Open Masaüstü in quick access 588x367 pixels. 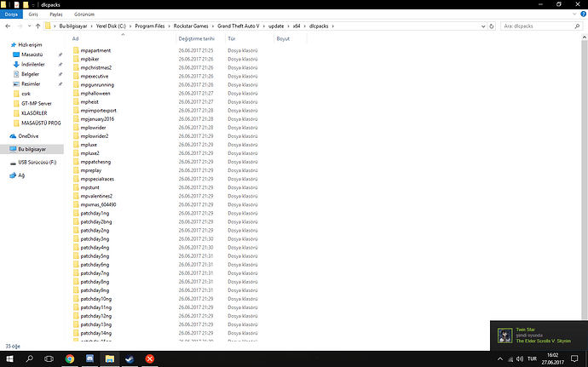tap(32, 54)
